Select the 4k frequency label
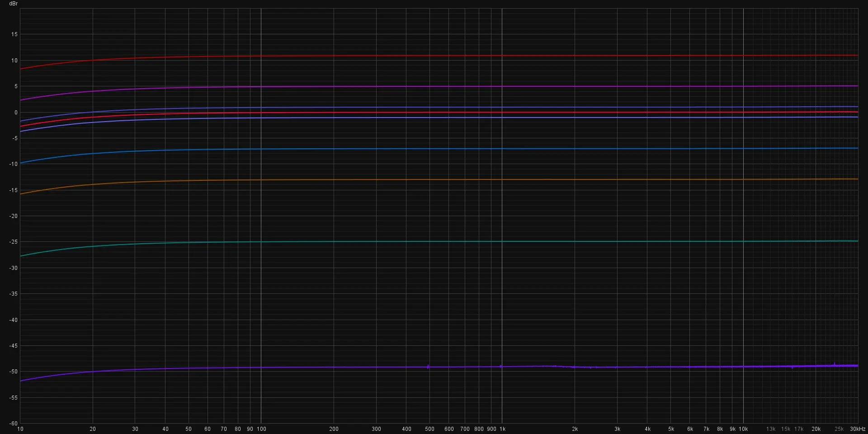Viewport: 868px width, 434px height. (648, 429)
